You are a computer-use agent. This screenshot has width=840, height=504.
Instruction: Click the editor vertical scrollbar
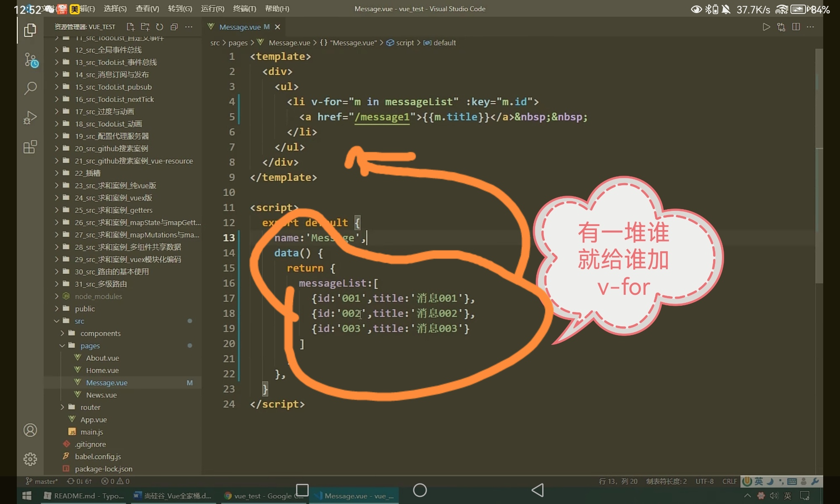click(x=819, y=168)
